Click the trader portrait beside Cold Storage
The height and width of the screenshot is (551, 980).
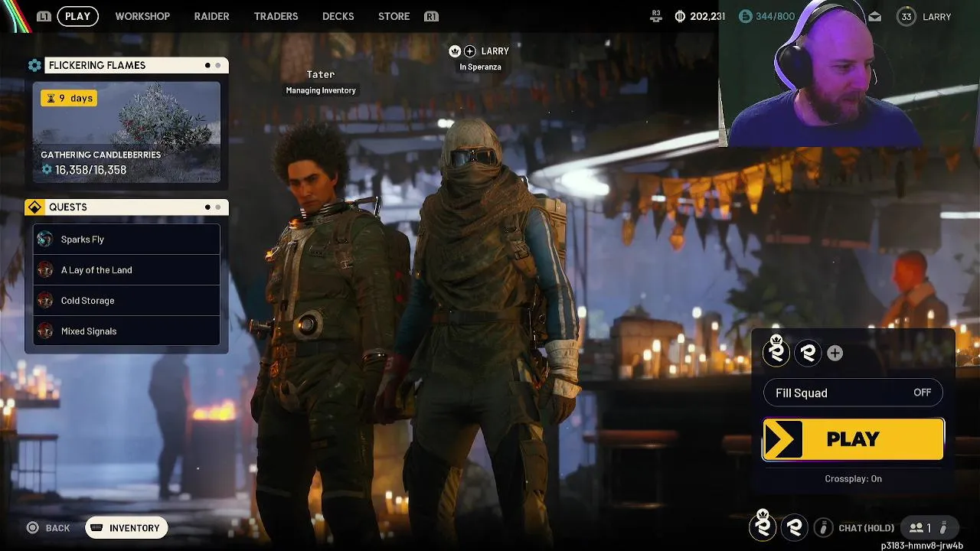coord(45,301)
